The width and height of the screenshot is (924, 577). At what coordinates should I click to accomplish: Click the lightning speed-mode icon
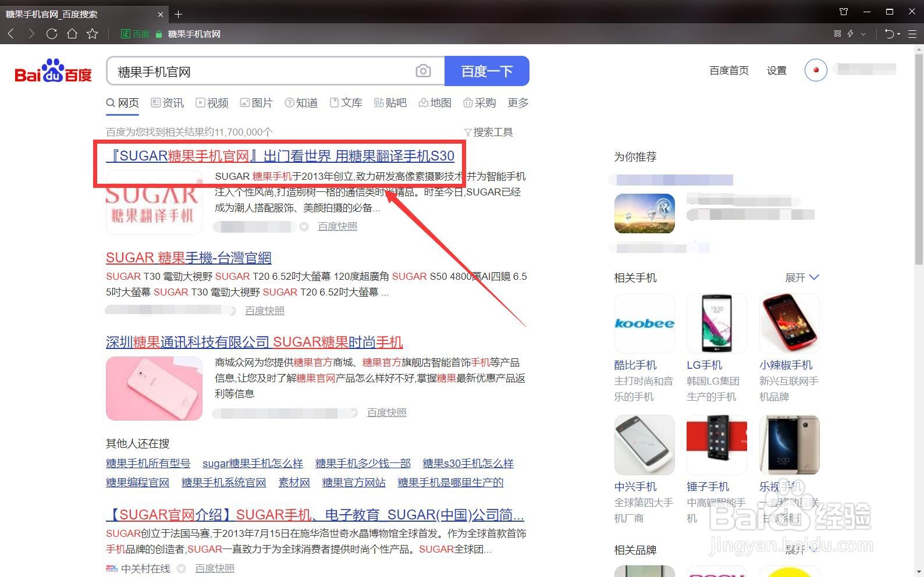pyautogui.click(x=851, y=34)
